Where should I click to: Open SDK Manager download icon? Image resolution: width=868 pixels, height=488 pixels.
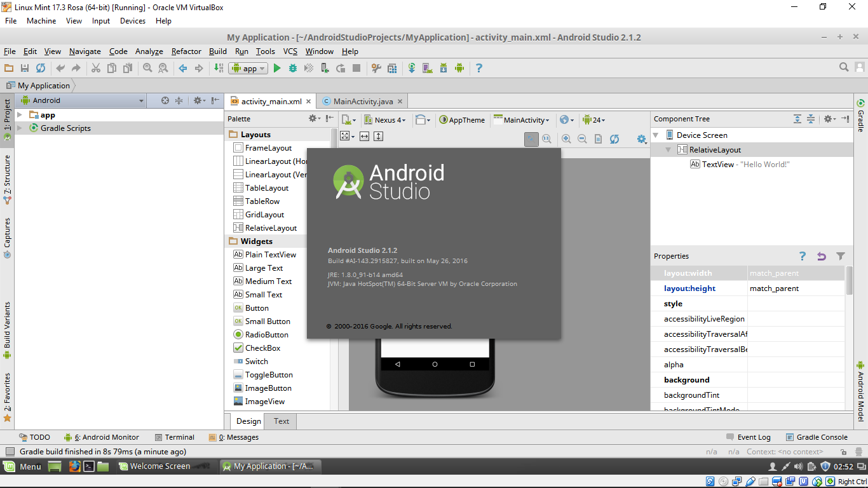(444, 68)
